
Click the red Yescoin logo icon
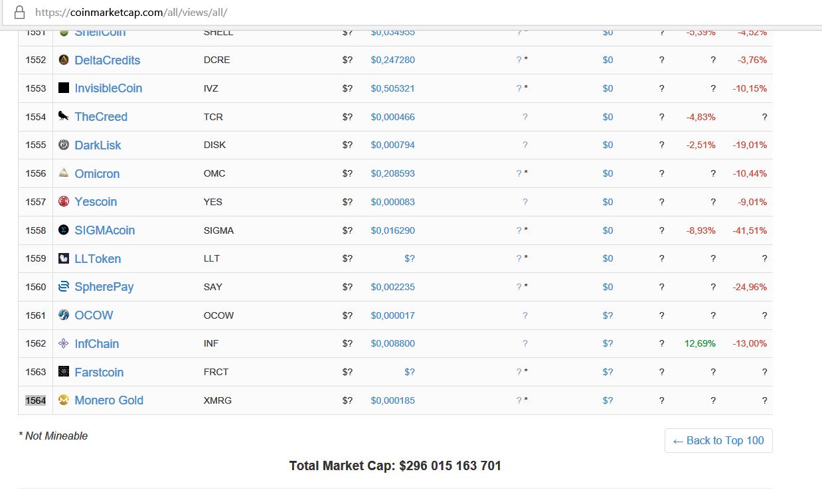(x=64, y=201)
